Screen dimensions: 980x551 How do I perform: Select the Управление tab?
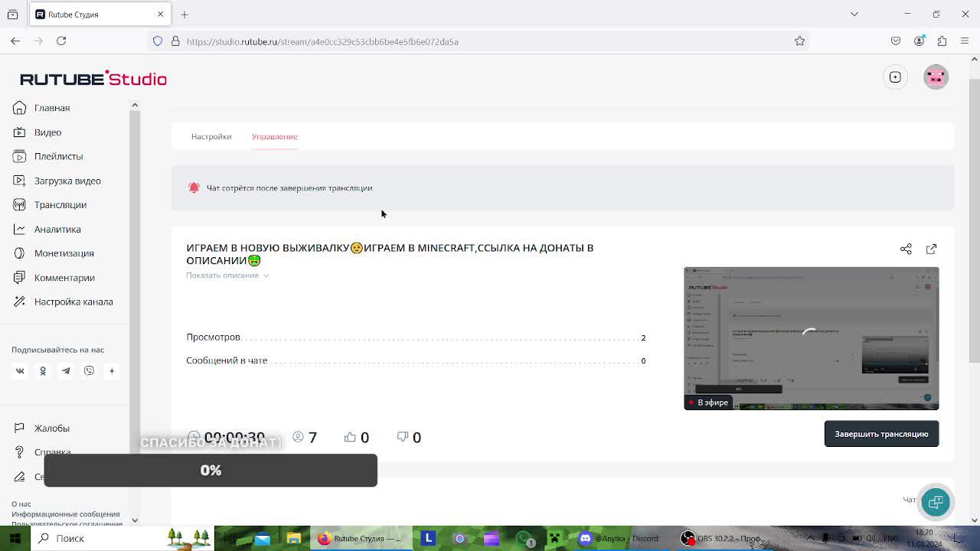click(x=274, y=136)
